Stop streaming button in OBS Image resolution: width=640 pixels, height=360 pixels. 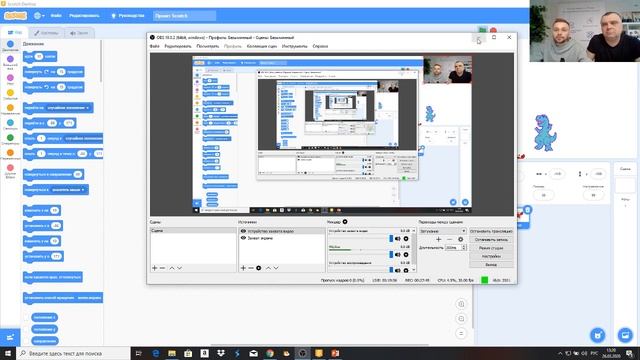point(491,231)
